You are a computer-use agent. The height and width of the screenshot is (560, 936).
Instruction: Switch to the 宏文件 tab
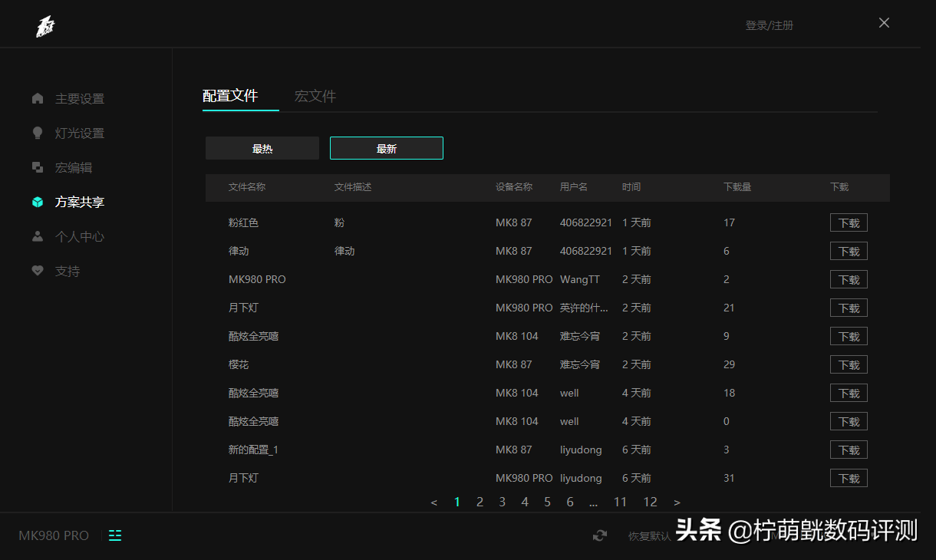point(315,96)
